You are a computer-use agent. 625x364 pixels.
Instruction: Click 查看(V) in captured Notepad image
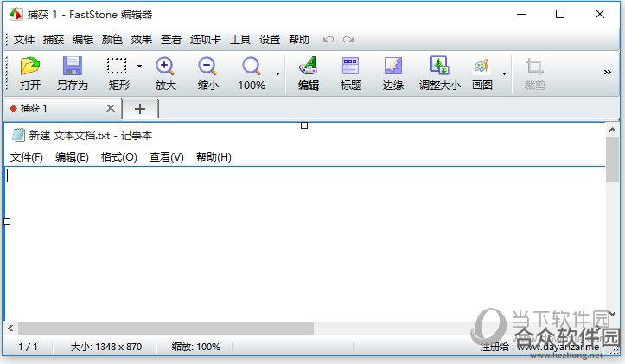167,157
